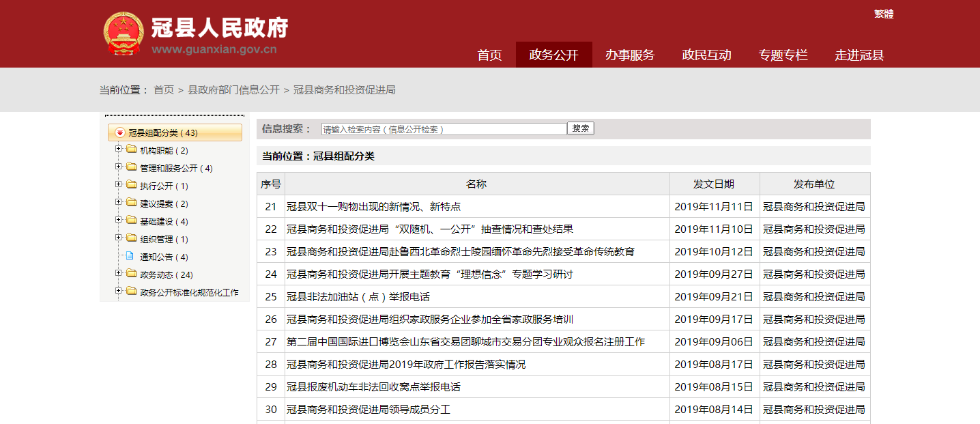Image resolution: width=980 pixels, height=424 pixels.
Task: Click the folder icon next to 组织管理
Action: [131, 238]
